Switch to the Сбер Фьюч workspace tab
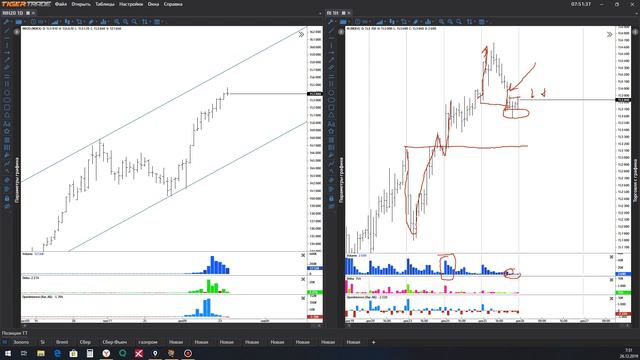This screenshot has height=360, width=640. point(115,342)
